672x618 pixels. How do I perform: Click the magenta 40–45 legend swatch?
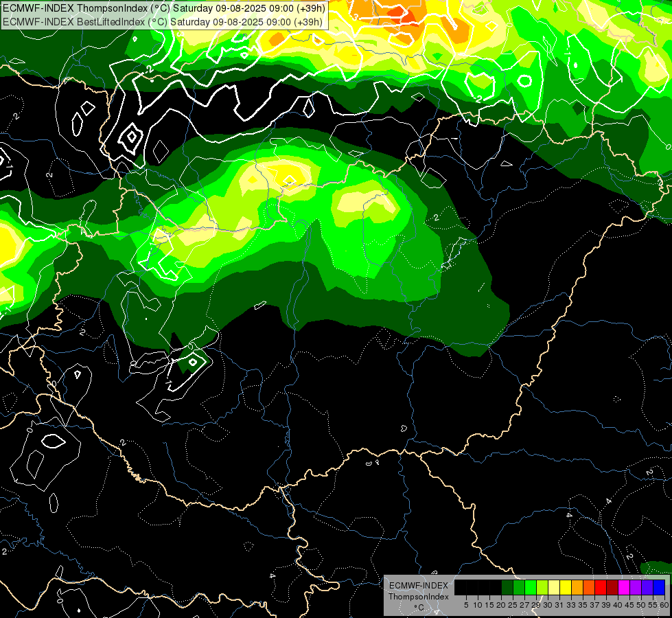tap(624, 587)
